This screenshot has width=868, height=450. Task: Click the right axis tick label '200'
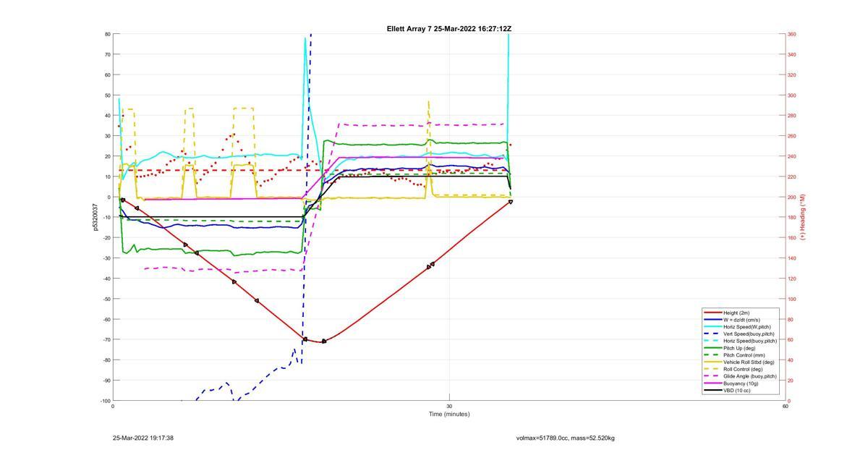click(x=792, y=198)
